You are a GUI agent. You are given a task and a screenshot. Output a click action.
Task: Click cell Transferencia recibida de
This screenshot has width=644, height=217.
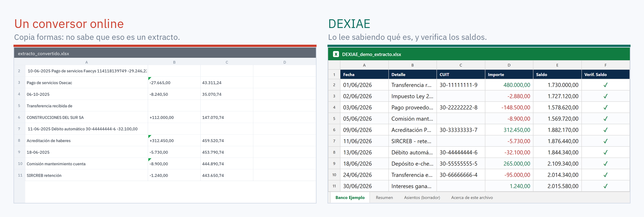(x=86, y=106)
